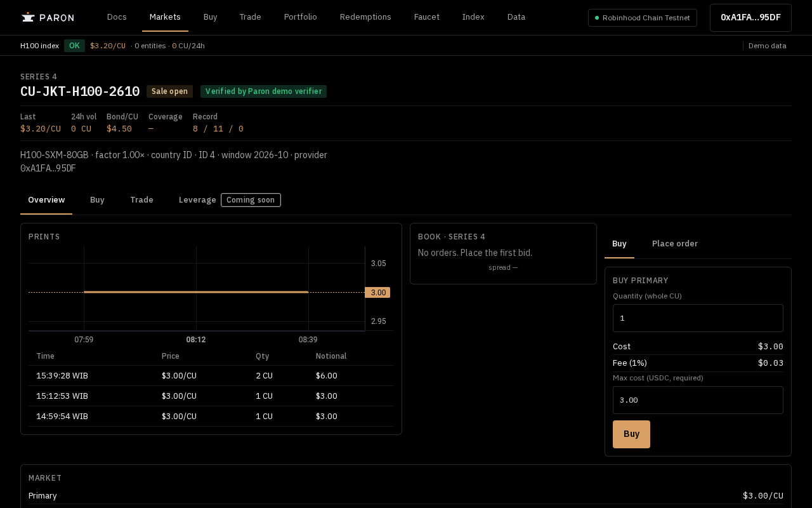This screenshot has height=508, width=812.
Task: Select the Robinhood Chain Testnet network button
Action: click(643, 18)
